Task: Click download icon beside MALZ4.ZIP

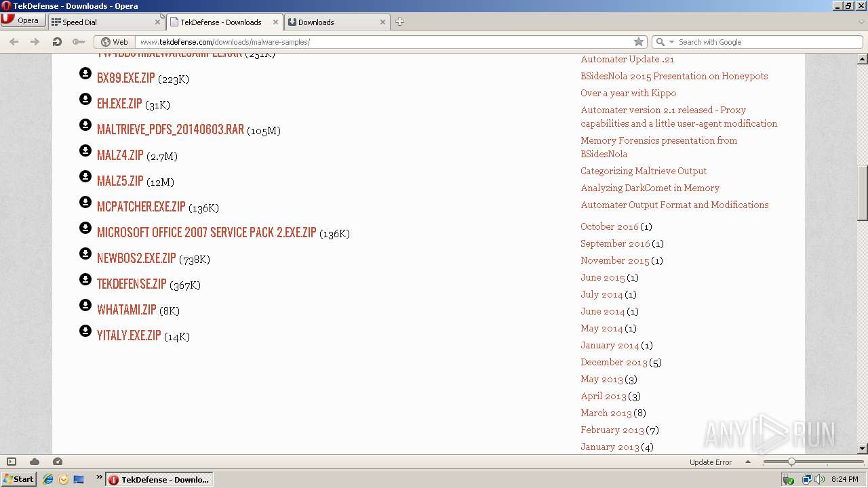Action: (x=85, y=150)
